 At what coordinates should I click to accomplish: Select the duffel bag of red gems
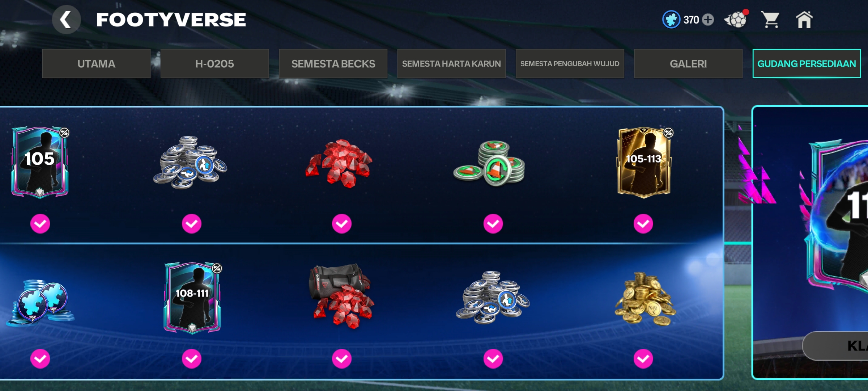(x=341, y=296)
